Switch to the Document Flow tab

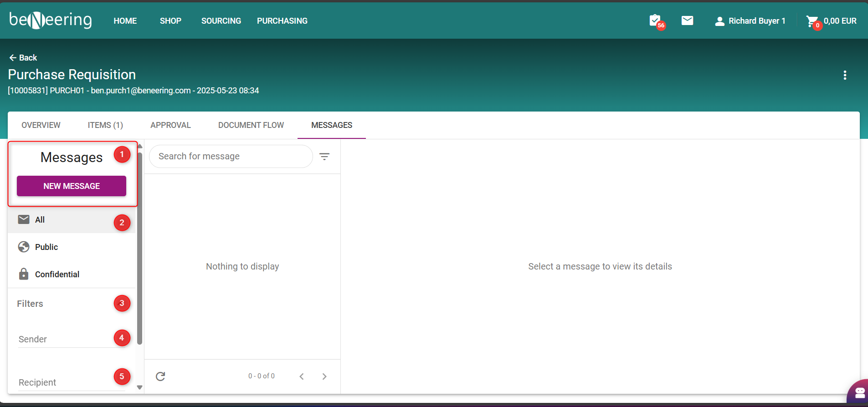point(251,125)
